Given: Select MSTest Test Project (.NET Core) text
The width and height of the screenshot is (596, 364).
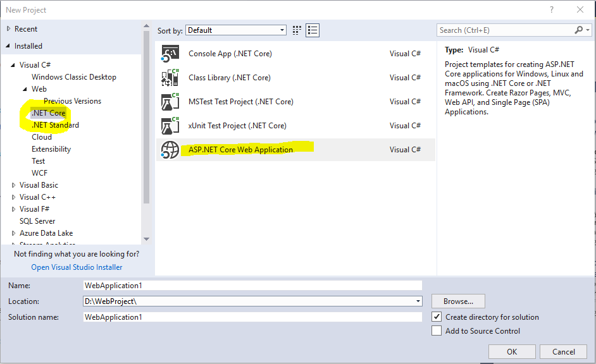Looking at the screenshot, I should tap(240, 102).
